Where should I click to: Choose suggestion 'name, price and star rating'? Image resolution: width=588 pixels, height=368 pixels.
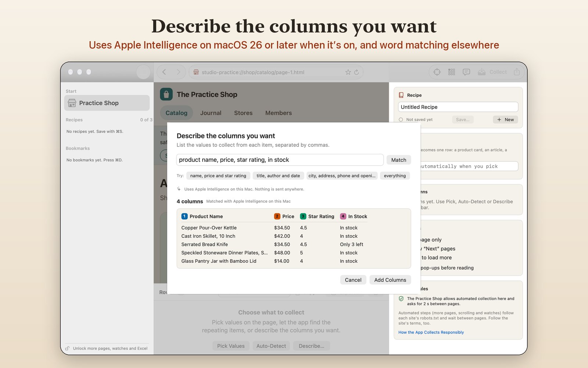point(218,176)
